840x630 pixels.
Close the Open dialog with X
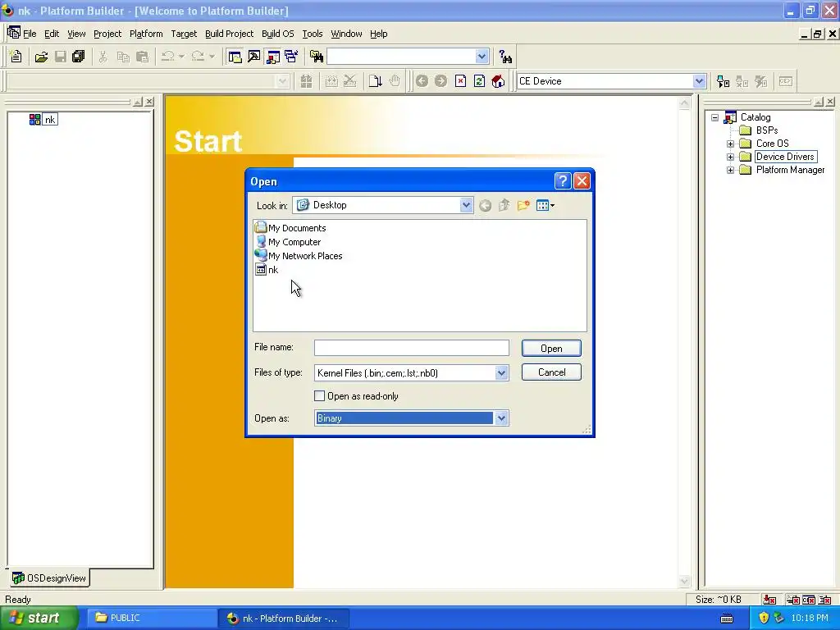(x=582, y=181)
